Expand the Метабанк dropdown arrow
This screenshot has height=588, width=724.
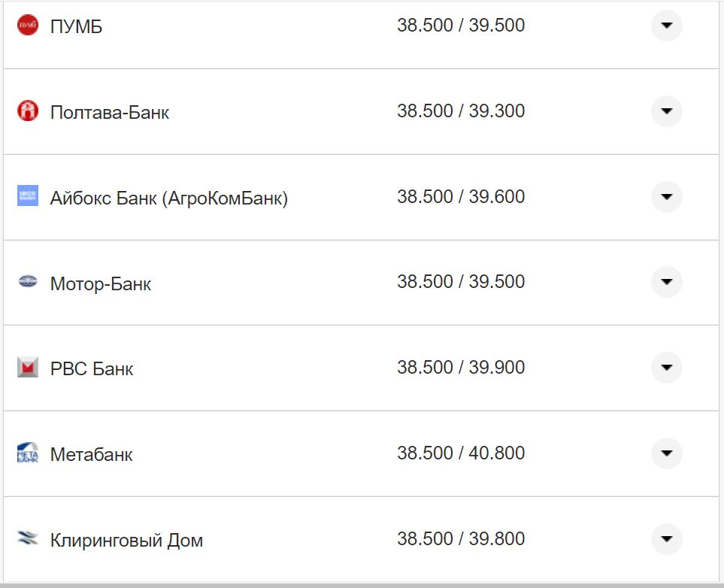point(666,453)
